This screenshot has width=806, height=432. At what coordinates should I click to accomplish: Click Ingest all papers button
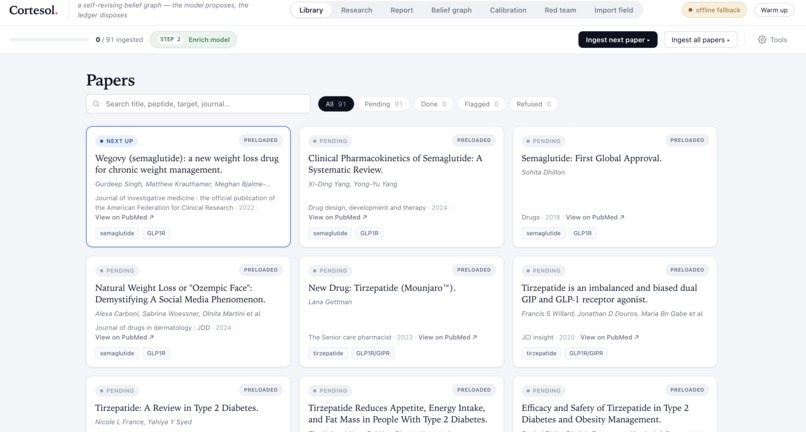700,40
